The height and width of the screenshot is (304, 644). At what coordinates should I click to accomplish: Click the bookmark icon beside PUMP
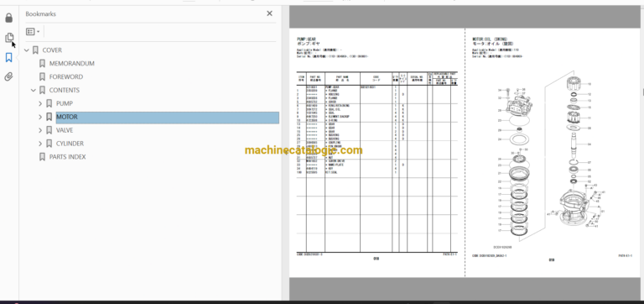click(49, 103)
